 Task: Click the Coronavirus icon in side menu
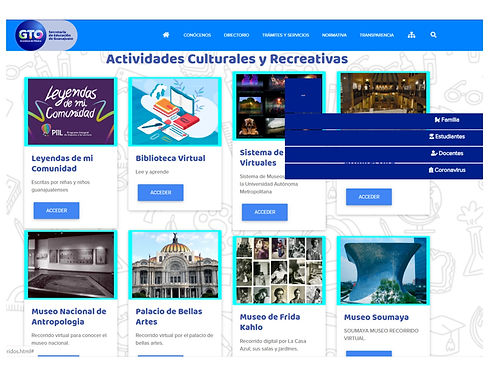tap(431, 170)
